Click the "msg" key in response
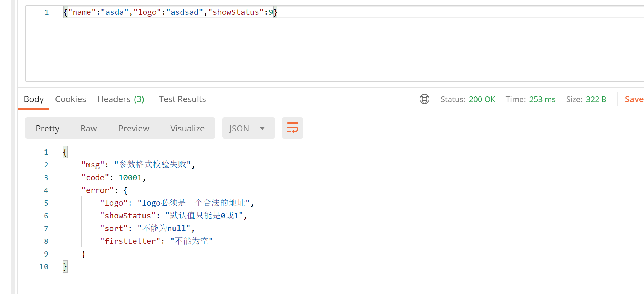This screenshot has width=644, height=294. click(x=93, y=165)
